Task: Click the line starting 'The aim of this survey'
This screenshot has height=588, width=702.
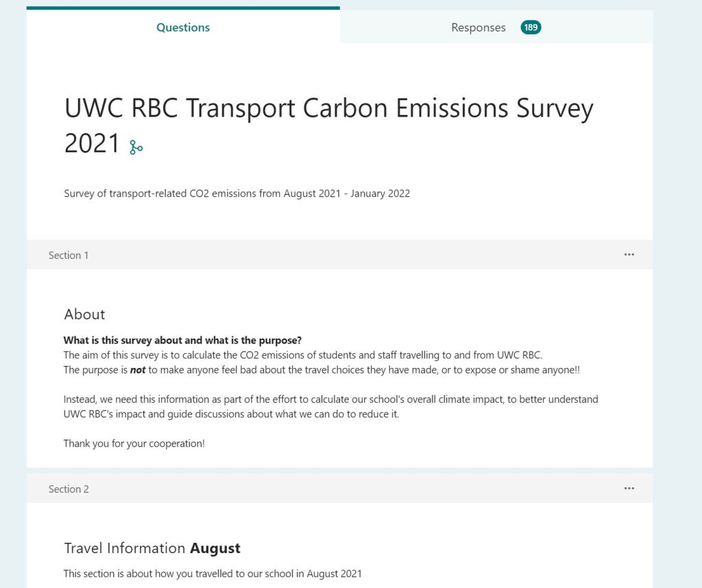Action: click(302, 355)
